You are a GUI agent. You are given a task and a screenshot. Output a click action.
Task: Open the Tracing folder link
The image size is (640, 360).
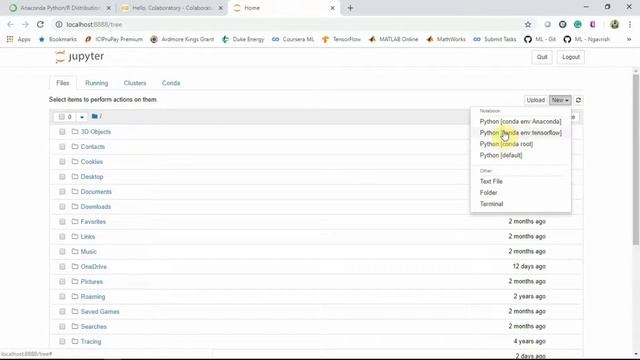click(91, 342)
